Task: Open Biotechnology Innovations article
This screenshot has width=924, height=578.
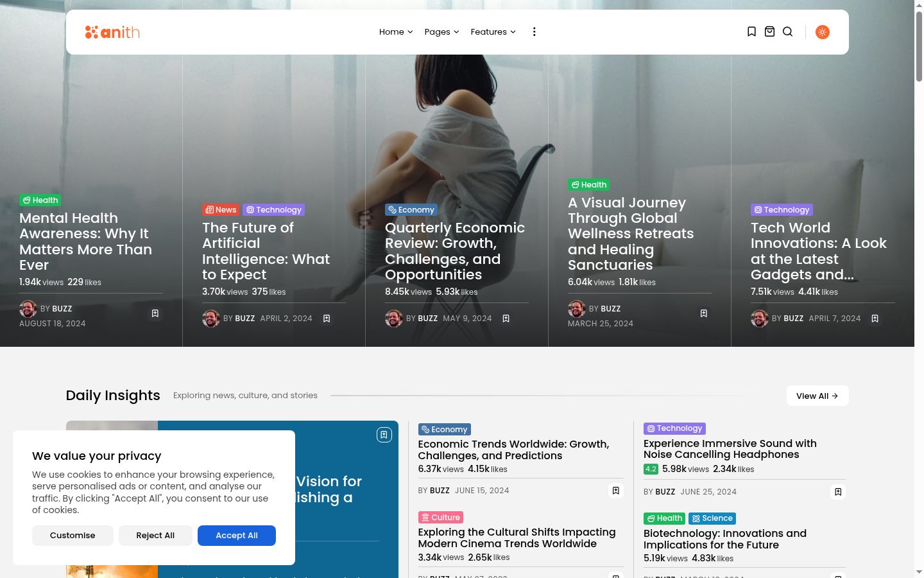Action: [725, 539]
